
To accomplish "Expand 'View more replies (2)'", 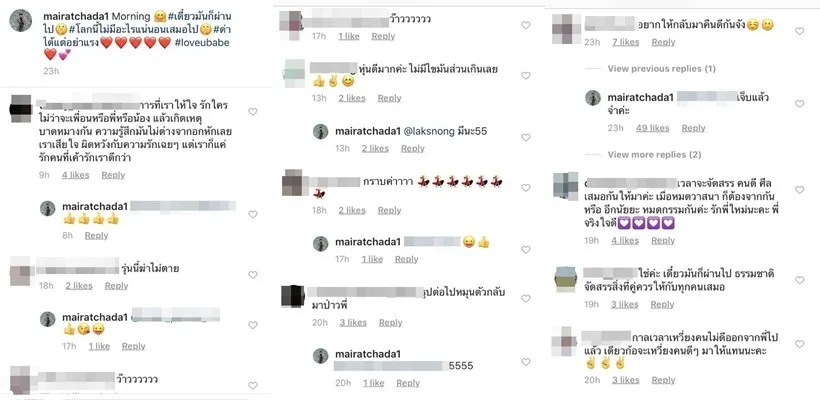I will [x=654, y=154].
